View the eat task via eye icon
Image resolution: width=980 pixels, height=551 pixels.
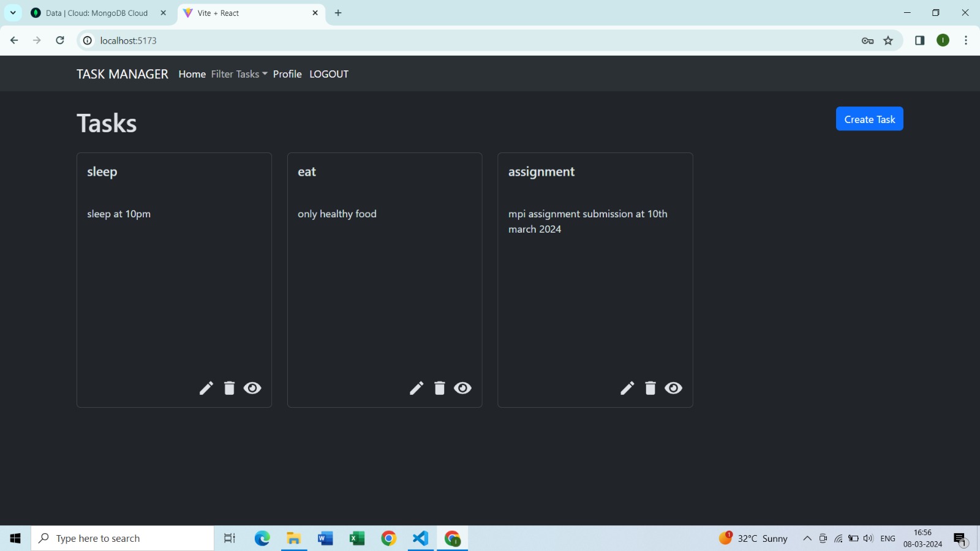coord(463,388)
